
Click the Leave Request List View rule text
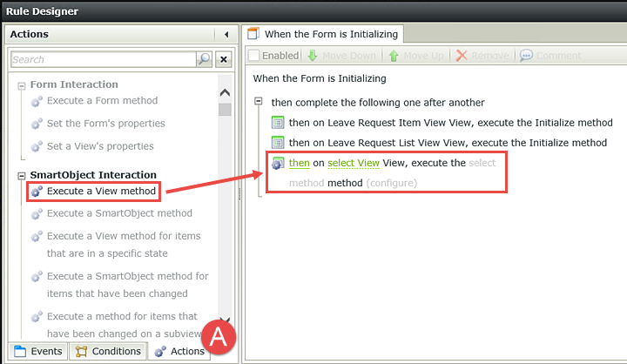click(448, 143)
